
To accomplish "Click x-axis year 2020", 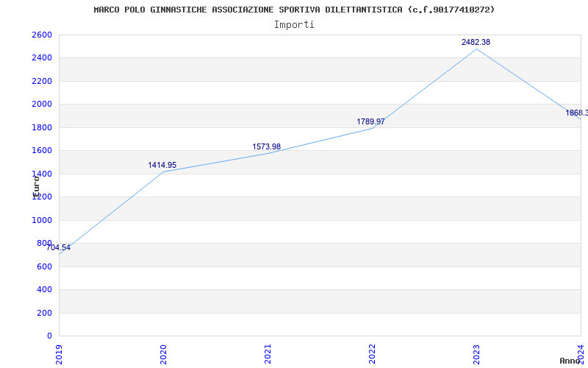I will coord(163,354).
